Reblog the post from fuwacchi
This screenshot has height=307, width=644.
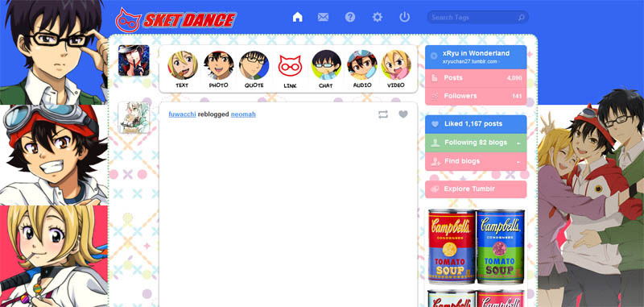point(383,114)
